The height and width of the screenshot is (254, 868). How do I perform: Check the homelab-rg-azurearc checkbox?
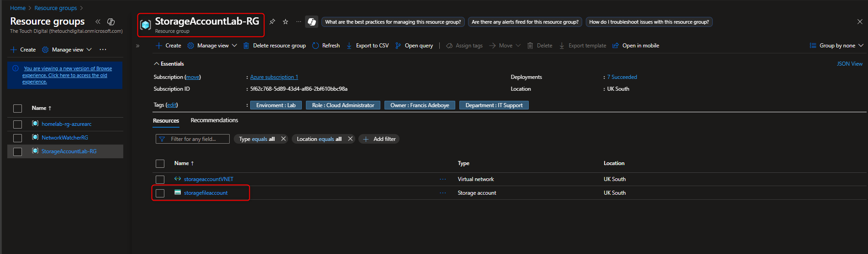17,124
